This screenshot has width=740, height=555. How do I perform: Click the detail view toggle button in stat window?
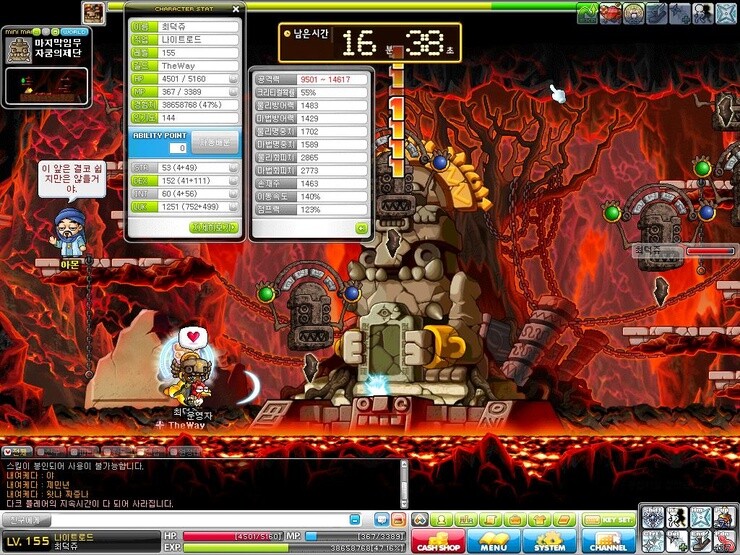tap(214, 228)
